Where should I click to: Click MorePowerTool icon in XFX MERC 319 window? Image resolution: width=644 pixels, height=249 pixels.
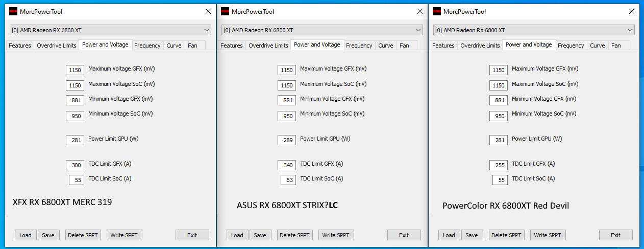click(13, 11)
